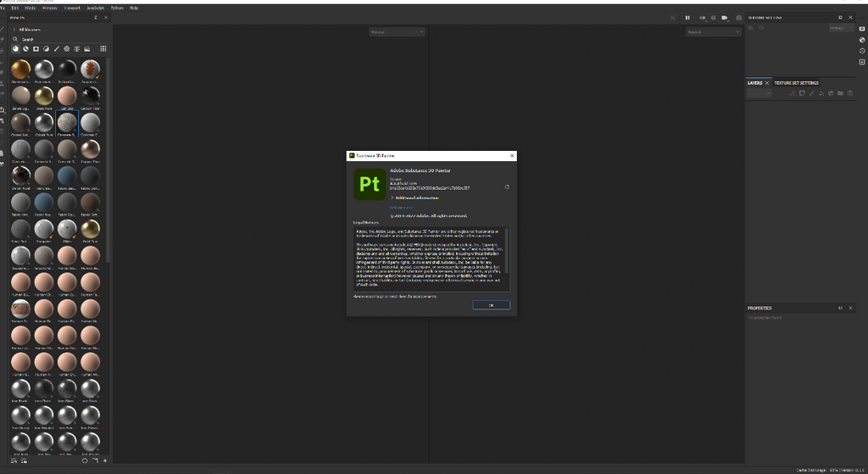Filter assets by alphas checker icon

(66, 48)
